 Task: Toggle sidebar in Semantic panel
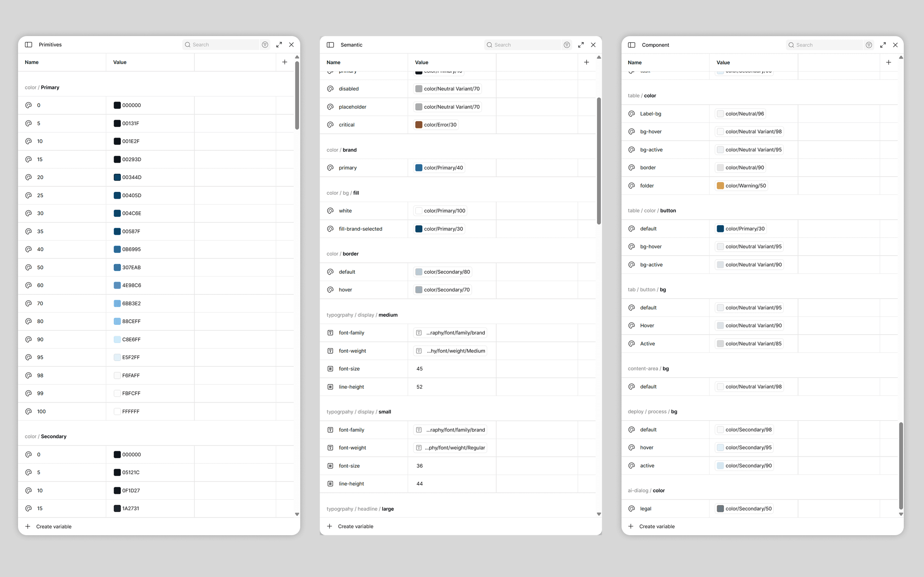click(x=330, y=45)
